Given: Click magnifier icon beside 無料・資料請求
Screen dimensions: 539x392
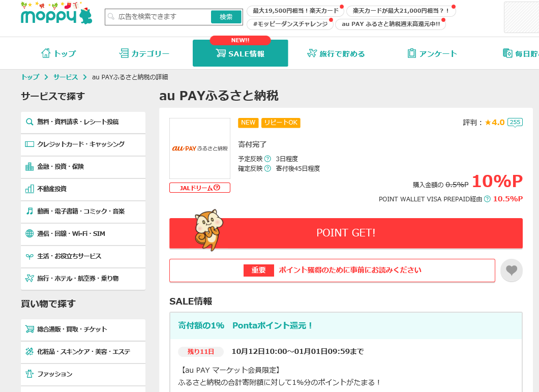Looking at the screenshot, I should (29, 122).
